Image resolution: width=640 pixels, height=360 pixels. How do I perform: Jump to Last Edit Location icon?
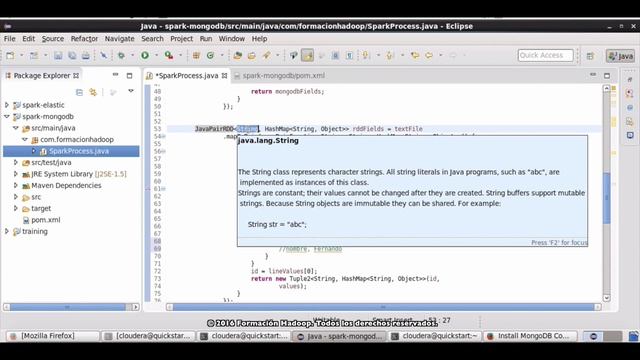[415, 55]
